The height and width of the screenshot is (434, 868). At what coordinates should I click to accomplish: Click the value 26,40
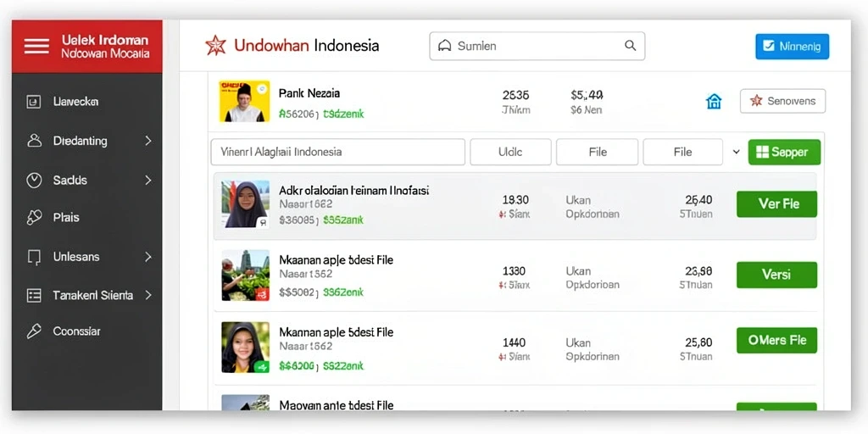(698, 200)
